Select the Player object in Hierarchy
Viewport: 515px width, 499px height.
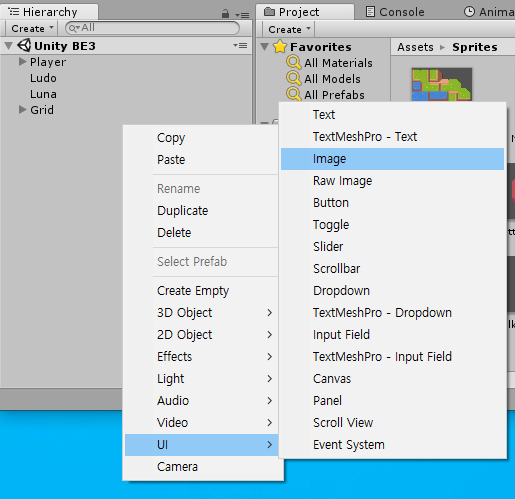48,62
